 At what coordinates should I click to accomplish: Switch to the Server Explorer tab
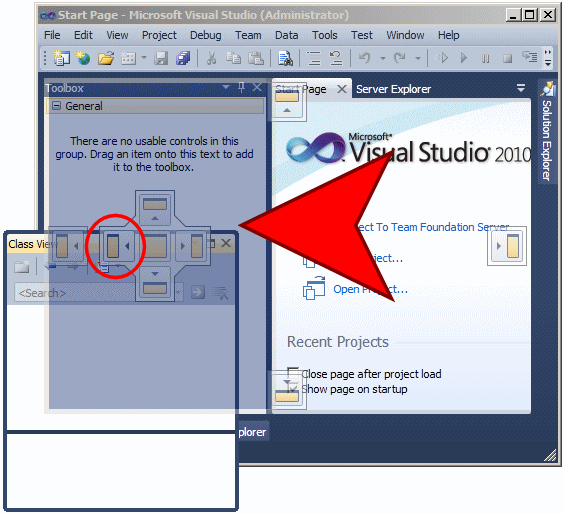click(x=393, y=89)
